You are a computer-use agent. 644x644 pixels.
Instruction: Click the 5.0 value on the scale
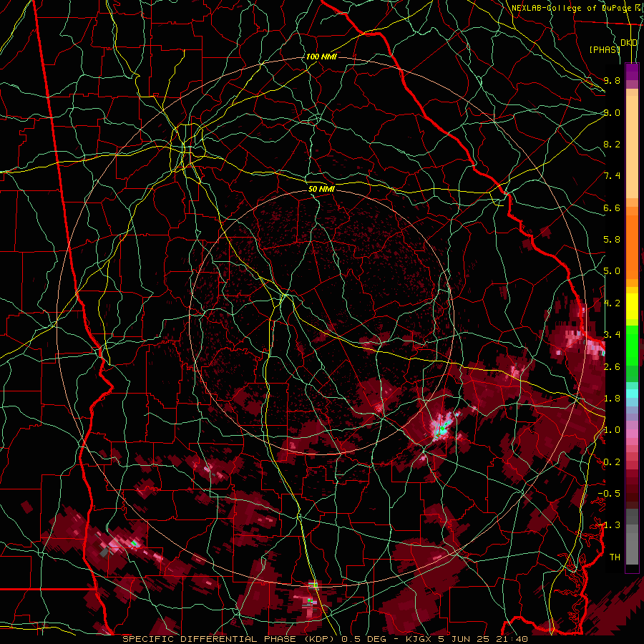[x=612, y=271]
